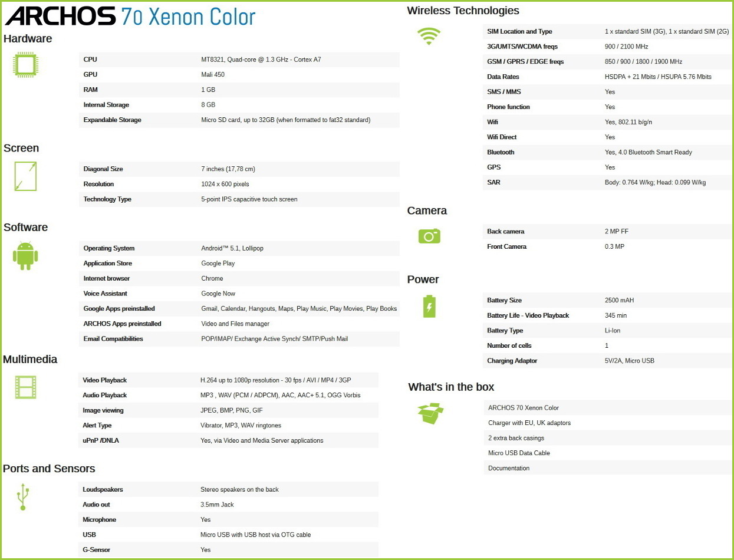Click the Bluetooth value 4.0 Smart Ready
This screenshot has height=560, width=734.
[649, 153]
